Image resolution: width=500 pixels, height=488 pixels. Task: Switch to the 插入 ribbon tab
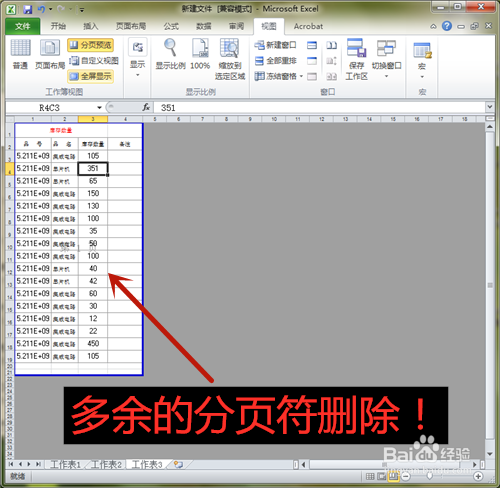coord(90,26)
